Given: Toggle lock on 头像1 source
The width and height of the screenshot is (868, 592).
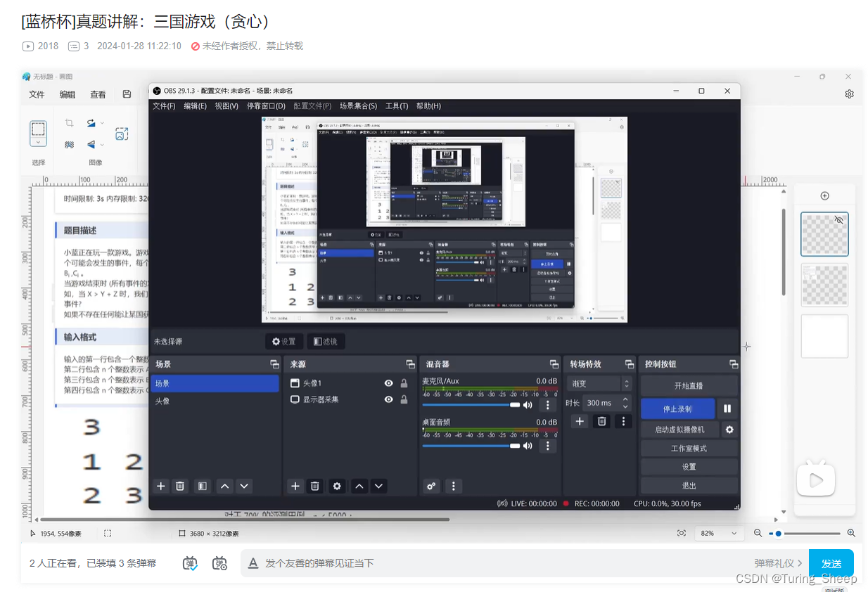Looking at the screenshot, I should pos(404,383).
